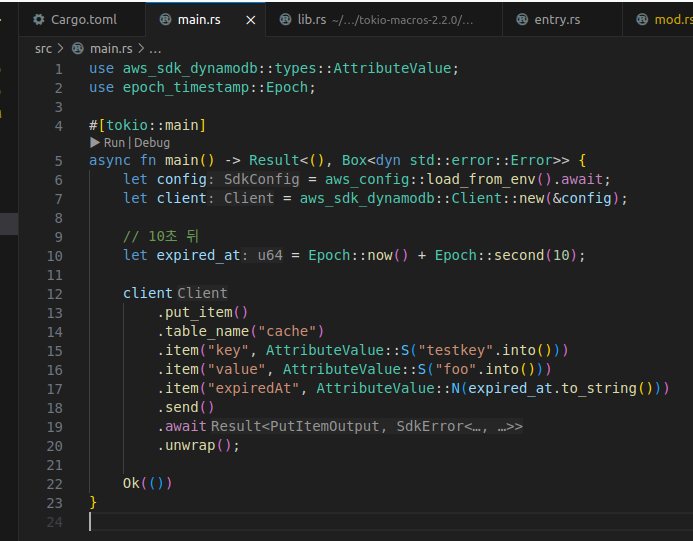Open the breadcrumb symbol ellipsis dropdown
This screenshot has width=693, height=541.
155,48
